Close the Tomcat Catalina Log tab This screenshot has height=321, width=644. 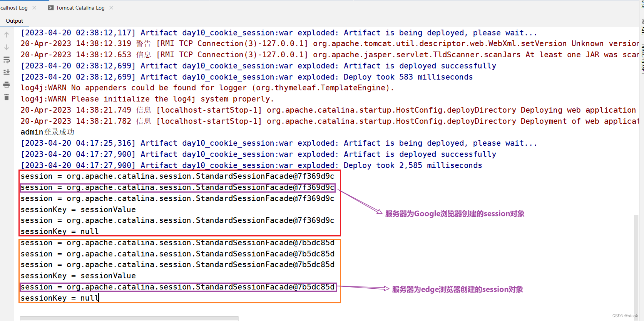111,8
